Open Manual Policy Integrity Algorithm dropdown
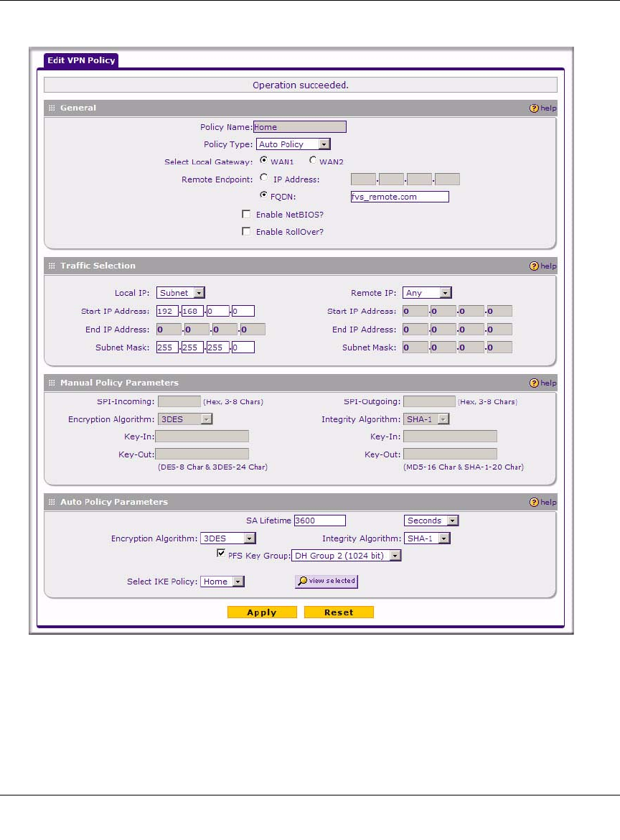 click(426, 419)
